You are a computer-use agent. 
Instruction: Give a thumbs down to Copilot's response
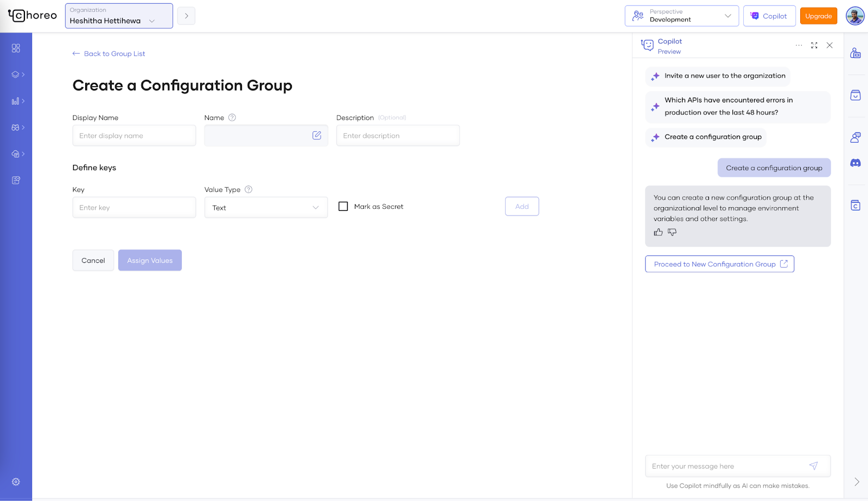coord(672,232)
